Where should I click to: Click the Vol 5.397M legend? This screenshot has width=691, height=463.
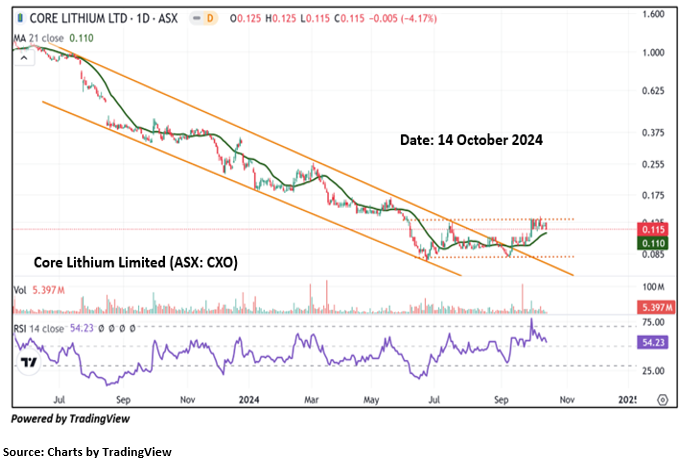point(39,290)
